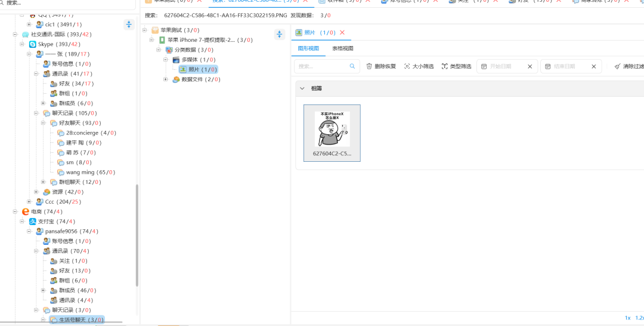Viewport: 644px width, 326px height.
Task: Click the 苹果测试 case box icon
Action: [155, 30]
